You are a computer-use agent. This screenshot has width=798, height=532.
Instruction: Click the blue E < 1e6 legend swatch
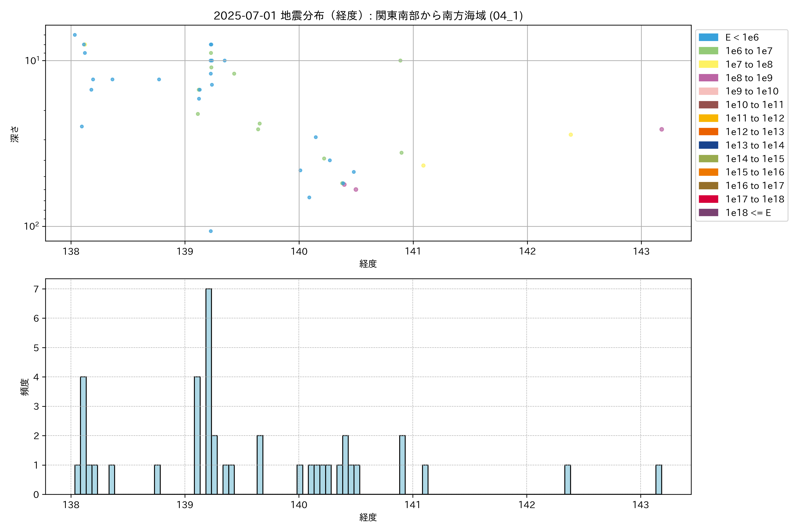(x=708, y=37)
